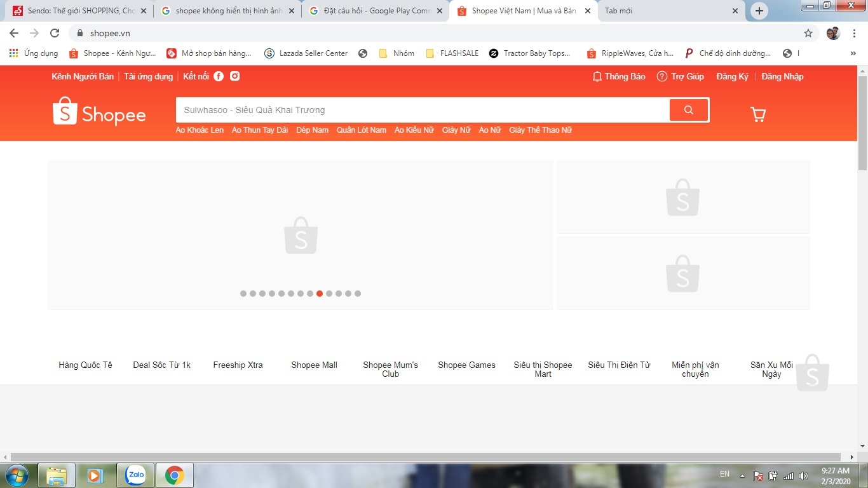
Task: Open the Nhóm bookmark folder
Action: [397, 53]
